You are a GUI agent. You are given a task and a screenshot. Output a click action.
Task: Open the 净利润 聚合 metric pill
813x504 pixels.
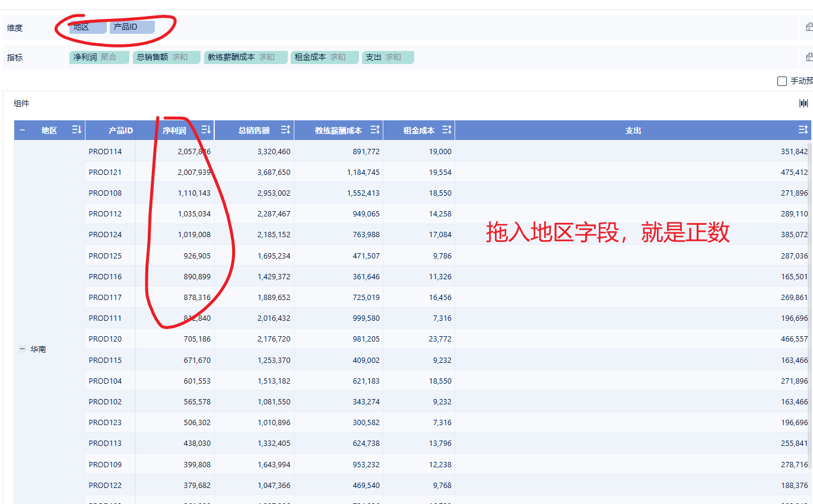click(99, 58)
